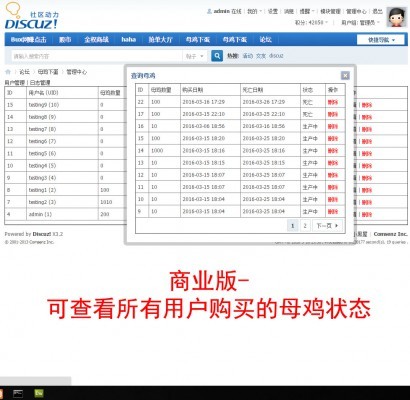Open the 论坛 navigation item

click(265, 39)
